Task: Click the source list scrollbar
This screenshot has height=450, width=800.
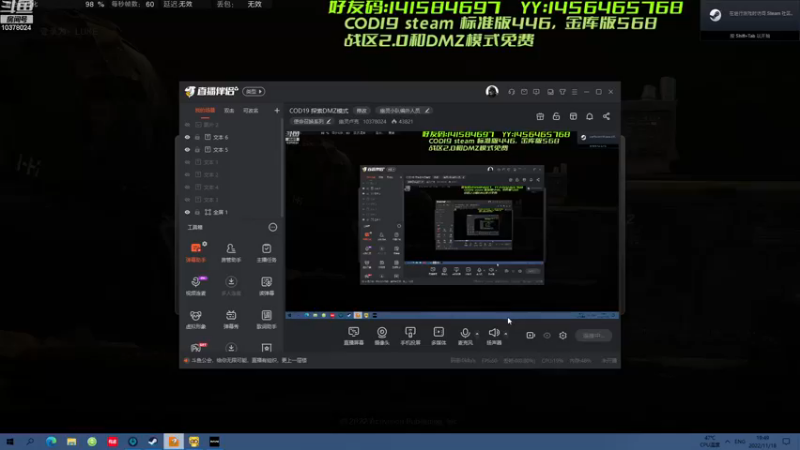Action: (282, 168)
